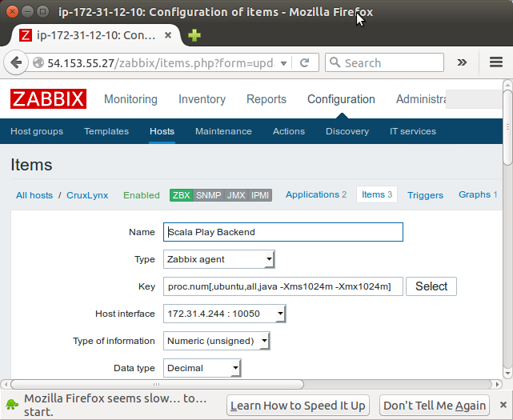This screenshot has width=513, height=420.
Task: Click the URL address bar
Action: coord(160,62)
